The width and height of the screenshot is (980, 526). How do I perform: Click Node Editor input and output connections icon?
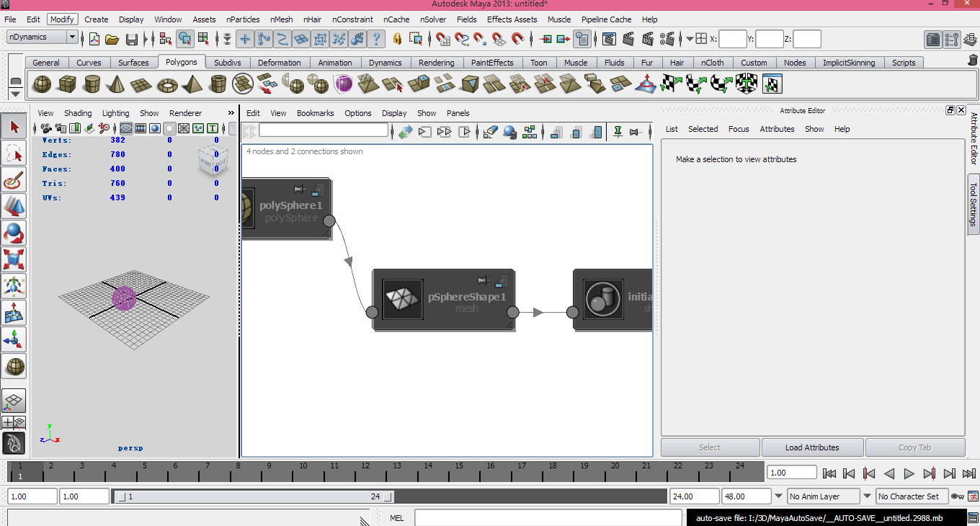coord(445,132)
